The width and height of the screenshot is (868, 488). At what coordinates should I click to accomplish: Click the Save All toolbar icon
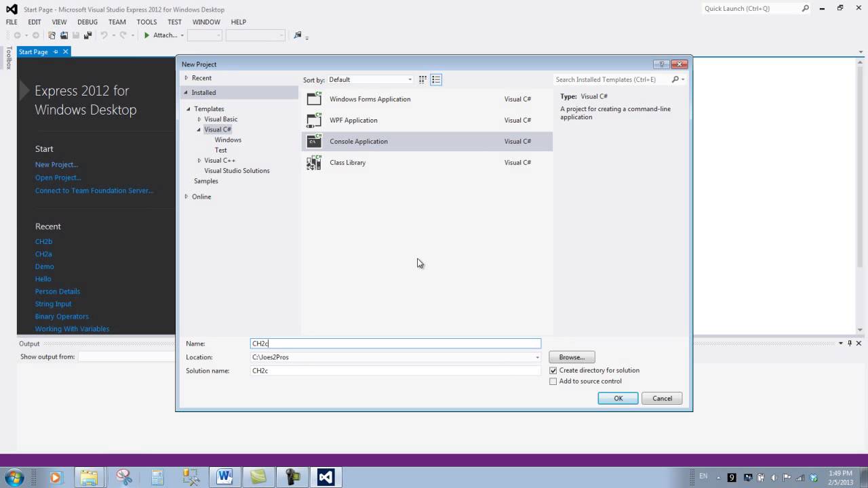pos(87,35)
